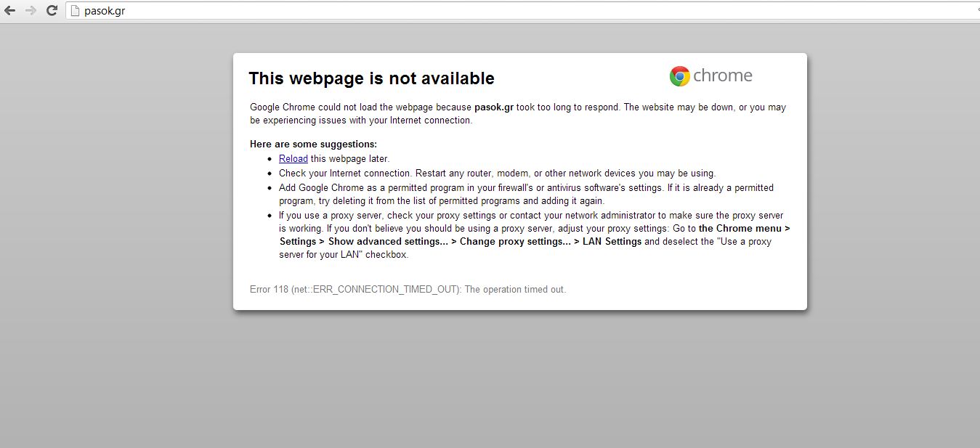Click the 'Add Google Chrome as a permitted program' suggestion
This screenshot has width=980, height=448.
526,188
